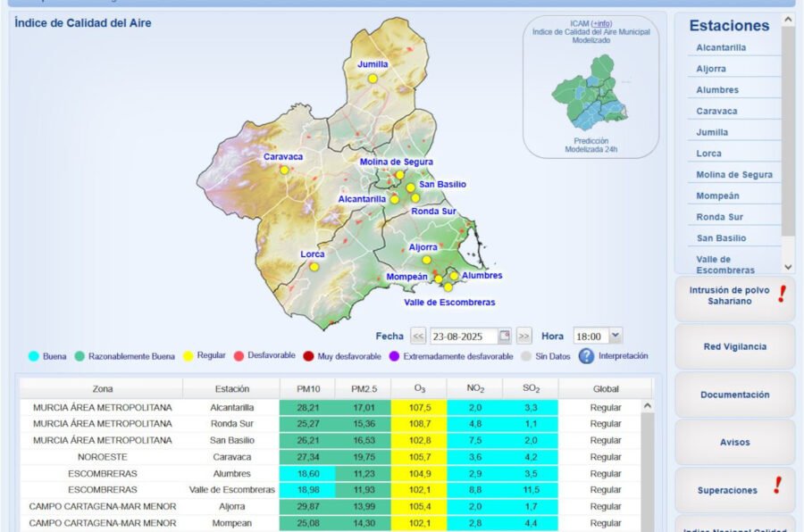Viewport: 804px width, 532px height.
Task: Click the Jumilla station marker on map
Action: pyautogui.click(x=373, y=79)
